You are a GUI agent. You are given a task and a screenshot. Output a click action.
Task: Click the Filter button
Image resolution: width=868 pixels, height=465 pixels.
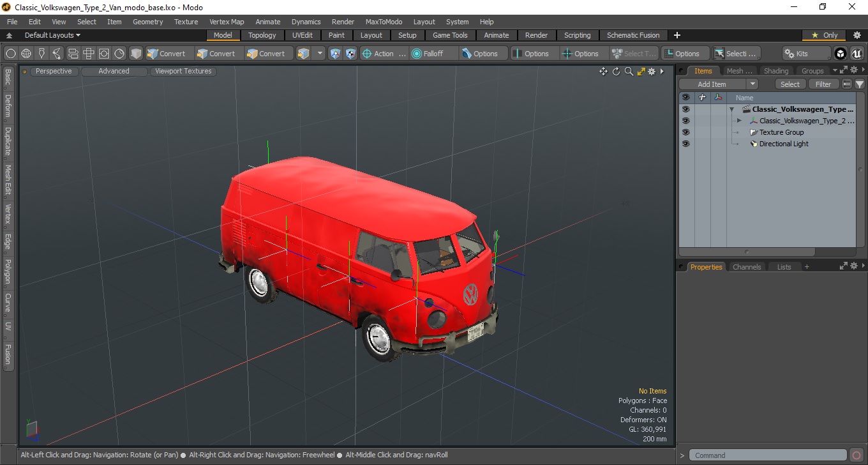coord(824,84)
